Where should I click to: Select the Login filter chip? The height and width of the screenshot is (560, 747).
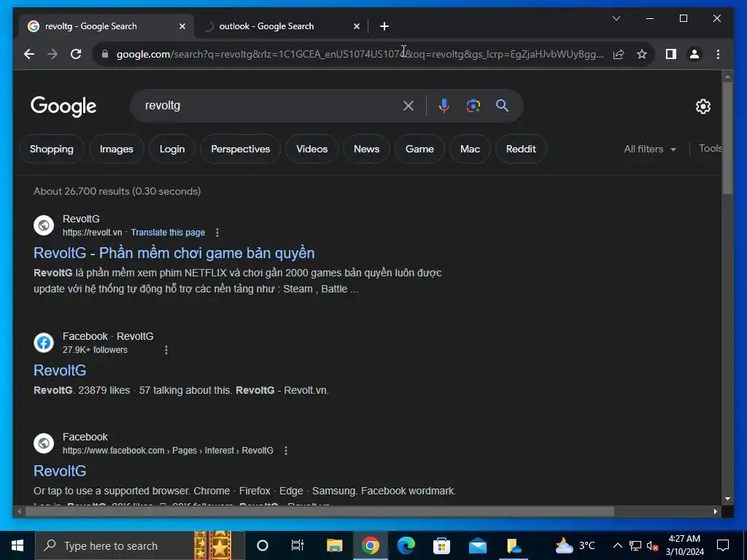tap(172, 149)
